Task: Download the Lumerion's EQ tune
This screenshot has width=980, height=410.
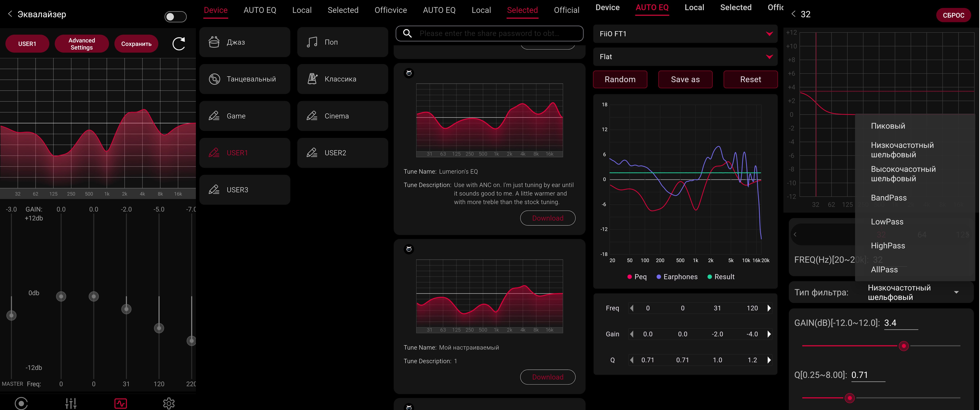Action: pos(547,218)
